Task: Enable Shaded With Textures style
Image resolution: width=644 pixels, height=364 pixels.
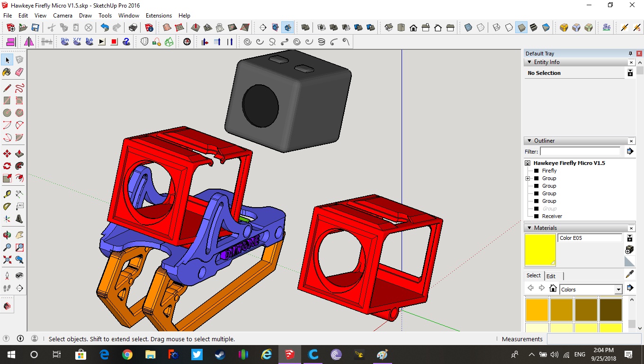Action: 534,27
